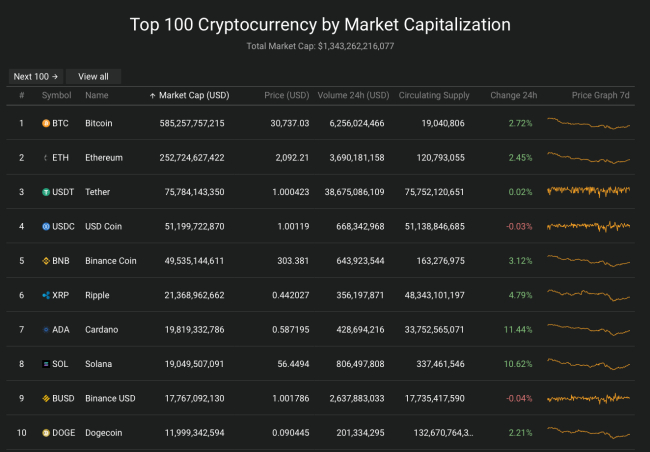Click the Dogecoin DOGE coin icon
The width and height of the screenshot is (650, 452).
click(x=46, y=432)
